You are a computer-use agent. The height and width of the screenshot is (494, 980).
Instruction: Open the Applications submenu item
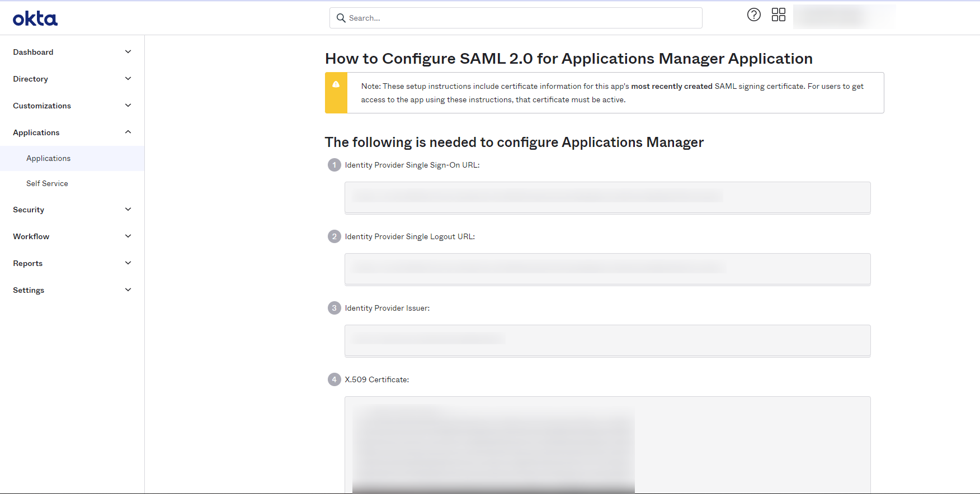[x=49, y=159]
